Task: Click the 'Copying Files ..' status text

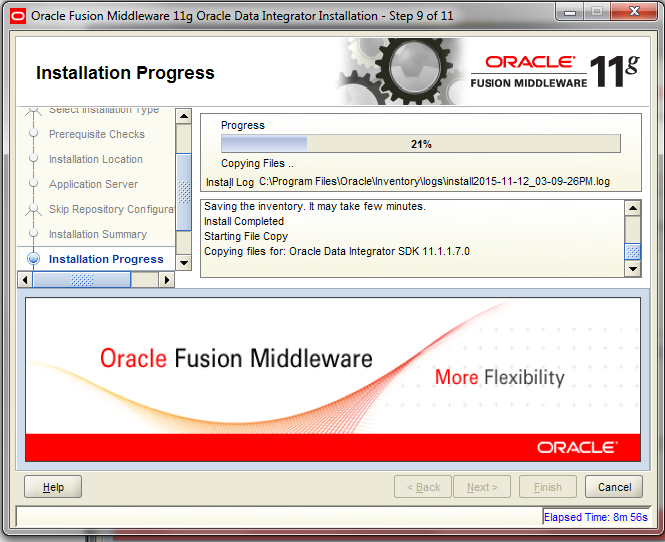Action: (x=257, y=163)
